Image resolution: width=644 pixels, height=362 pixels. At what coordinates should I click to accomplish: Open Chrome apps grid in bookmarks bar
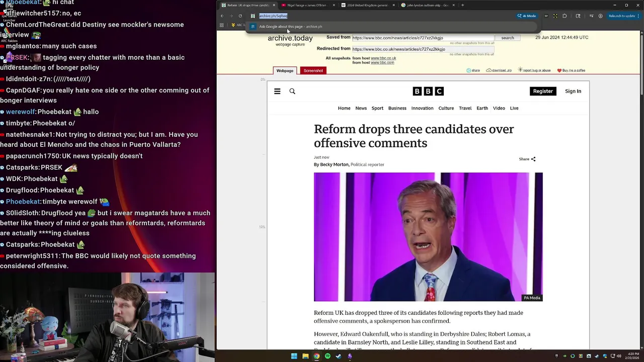pyautogui.click(x=221, y=25)
